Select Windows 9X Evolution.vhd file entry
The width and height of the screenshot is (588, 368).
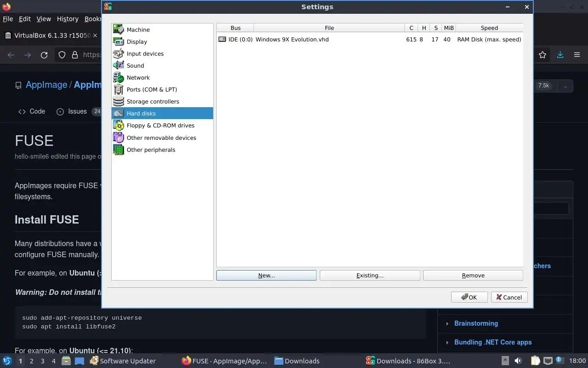[x=292, y=39]
